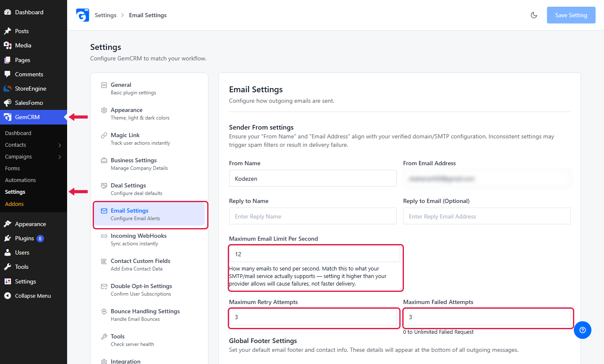Go to Bounce Handling Settings tab

tap(149, 315)
